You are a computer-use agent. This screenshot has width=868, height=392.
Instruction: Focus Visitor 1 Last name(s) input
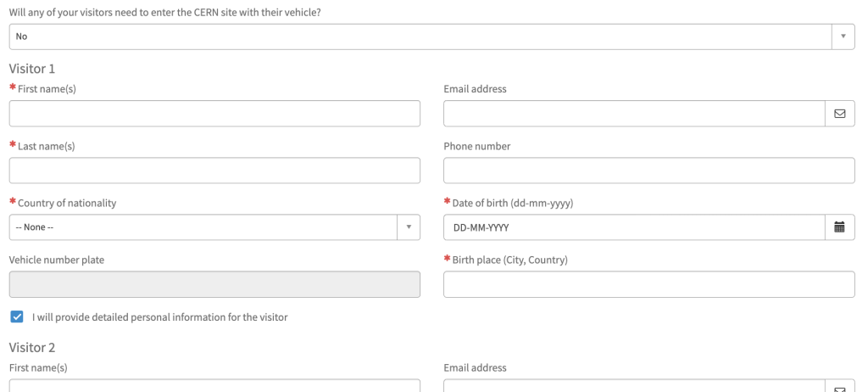pos(214,171)
